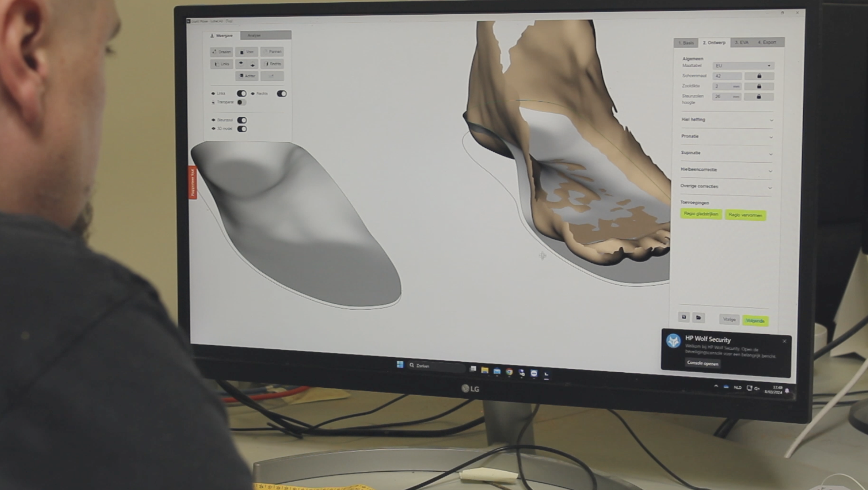Dismiss the HP Wolf Security notification
The image size is (868, 490).
785,341
